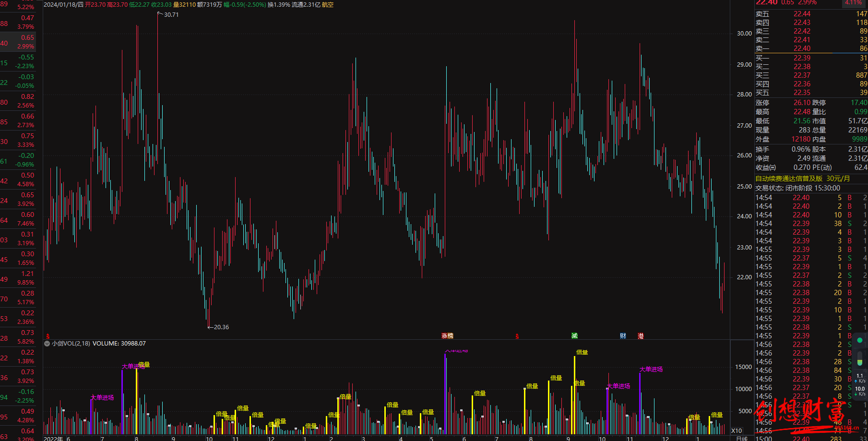Screen dimensions: 868x441
Task: Click the 涨停 26.10 limit-up value
Action: (x=802, y=103)
